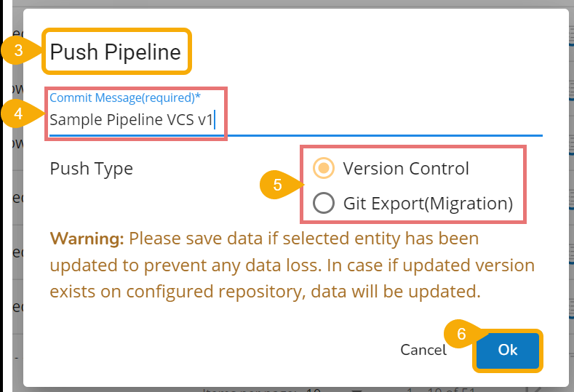Click the Commit Message(required) field label
574x392 pixels.
point(125,98)
